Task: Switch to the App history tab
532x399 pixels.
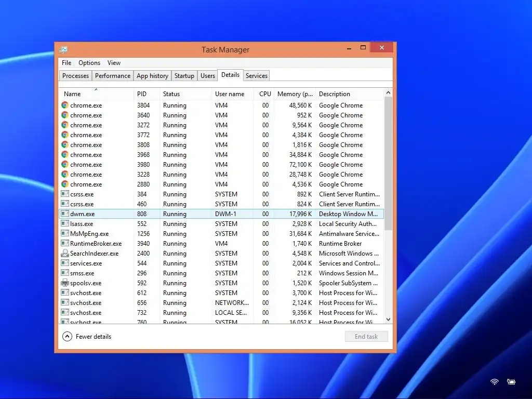Action: (152, 76)
